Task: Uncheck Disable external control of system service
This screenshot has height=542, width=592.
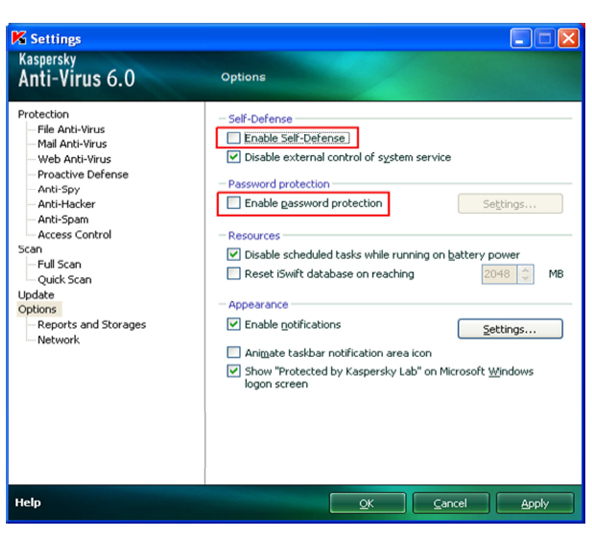Action: tap(234, 157)
